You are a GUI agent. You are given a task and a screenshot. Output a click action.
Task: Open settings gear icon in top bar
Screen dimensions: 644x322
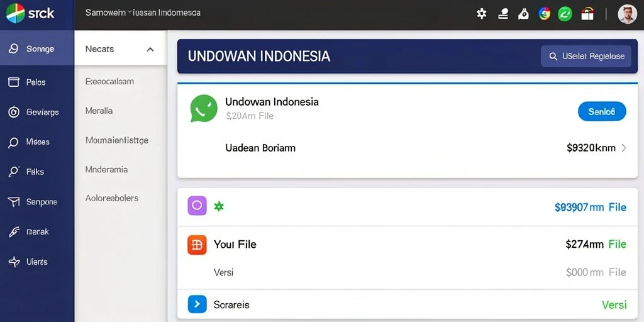481,14
